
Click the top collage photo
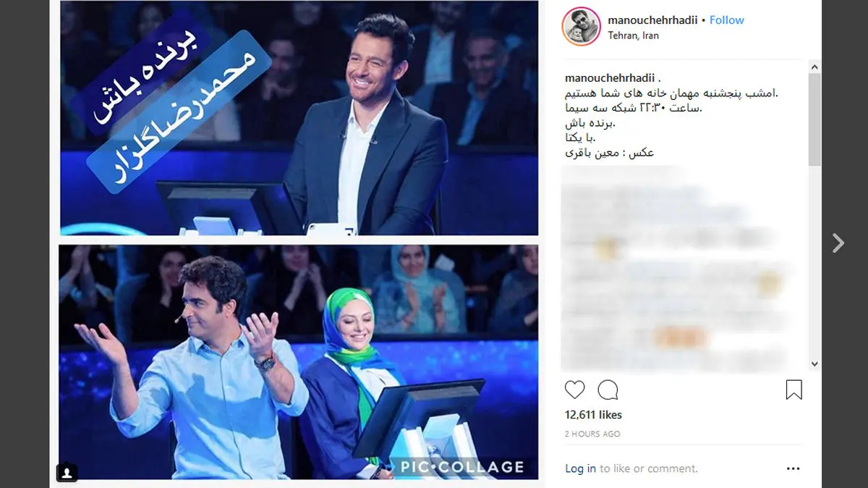click(299, 118)
